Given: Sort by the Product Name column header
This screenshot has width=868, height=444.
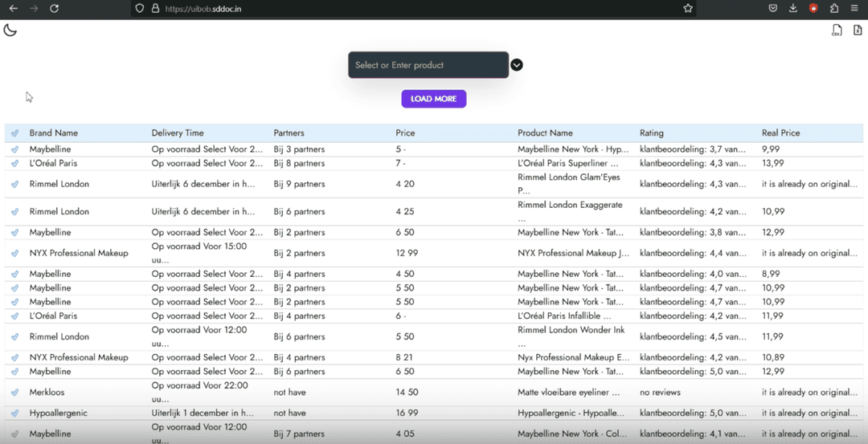Looking at the screenshot, I should (545, 132).
